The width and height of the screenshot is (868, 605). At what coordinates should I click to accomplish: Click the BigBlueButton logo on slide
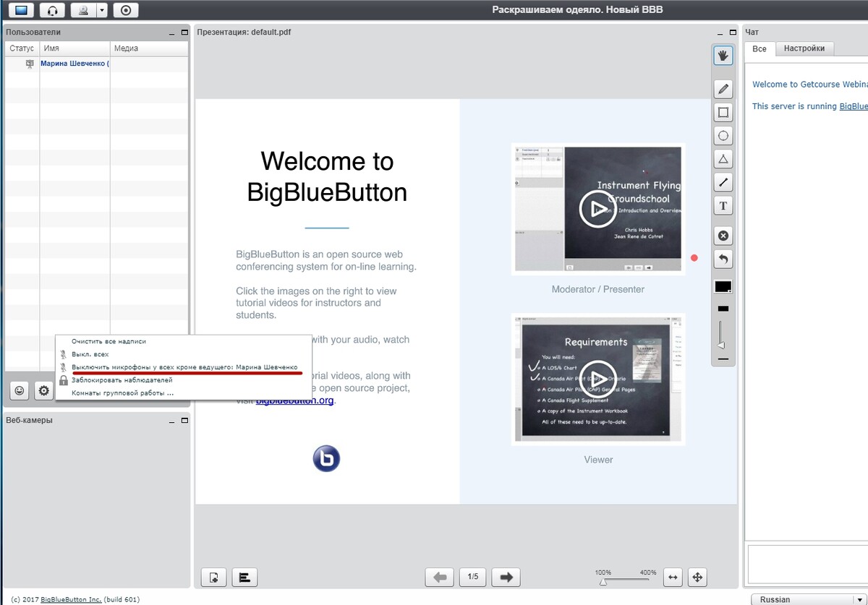click(326, 459)
